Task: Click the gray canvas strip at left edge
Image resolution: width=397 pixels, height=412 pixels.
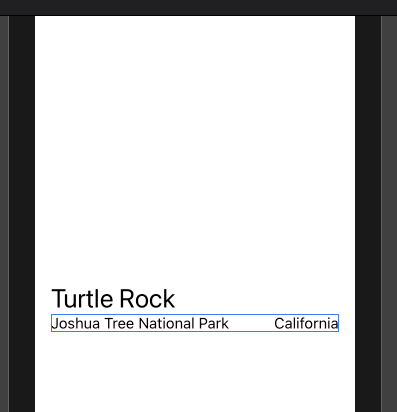Action: click(x=4, y=213)
